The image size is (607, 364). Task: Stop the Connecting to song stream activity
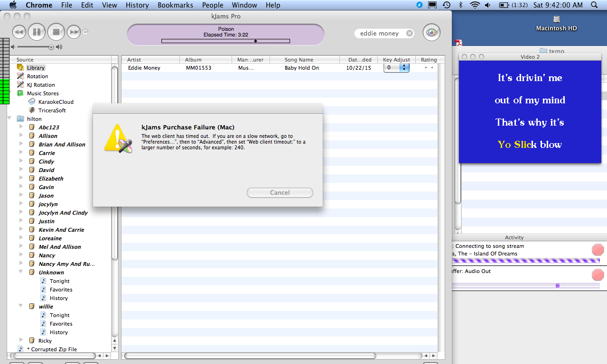pyautogui.click(x=598, y=250)
